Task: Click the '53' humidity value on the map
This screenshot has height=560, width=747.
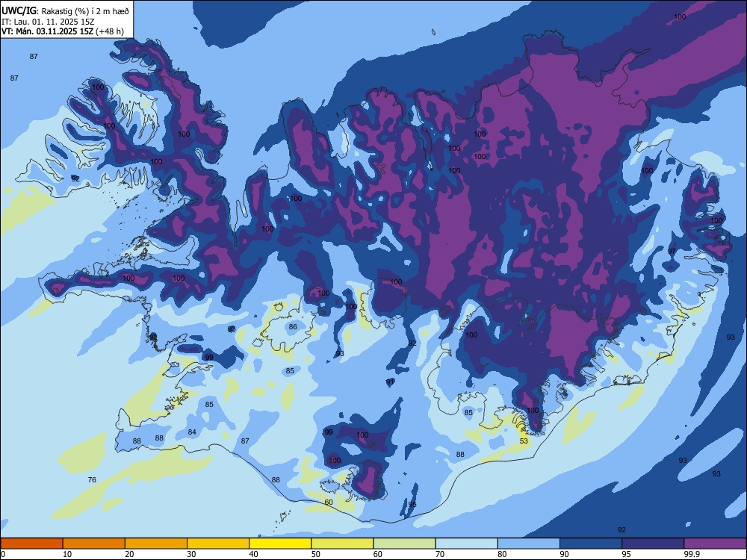Action: (x=524, y=441)
